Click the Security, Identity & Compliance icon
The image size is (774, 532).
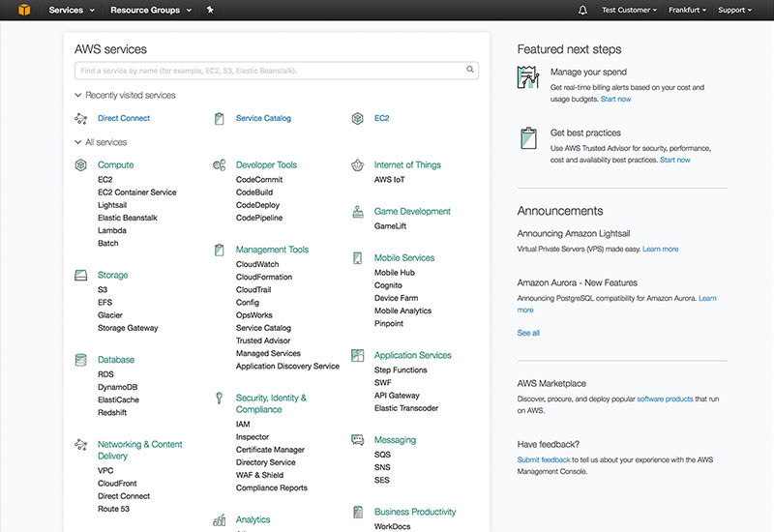point(220,398)
